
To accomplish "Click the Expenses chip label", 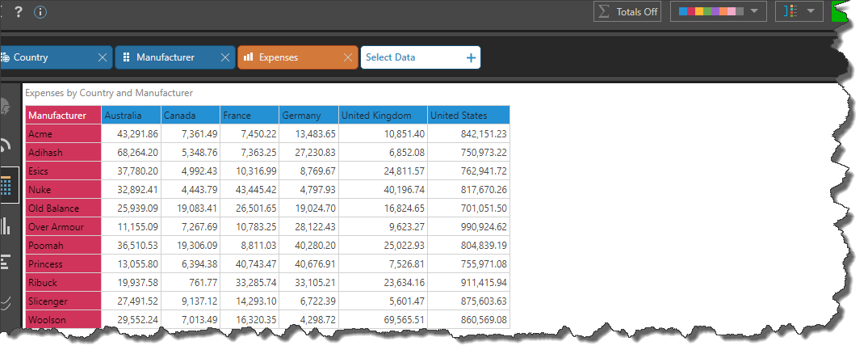I will pos(279,57).
